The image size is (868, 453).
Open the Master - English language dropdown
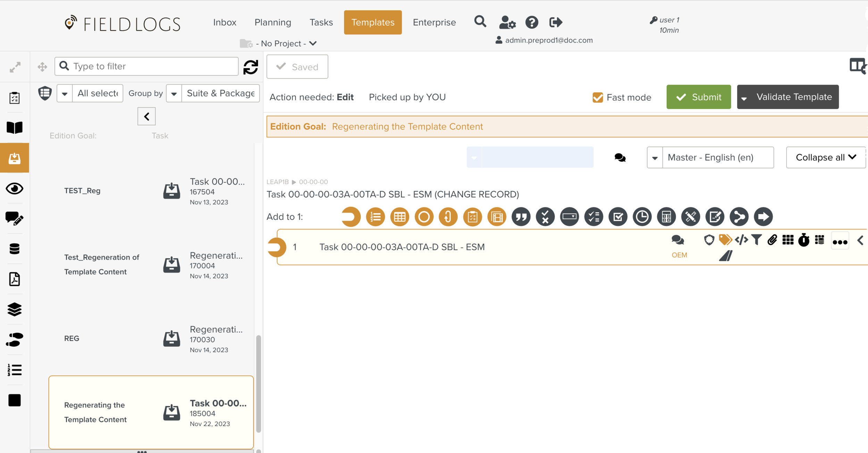[710, 158]
